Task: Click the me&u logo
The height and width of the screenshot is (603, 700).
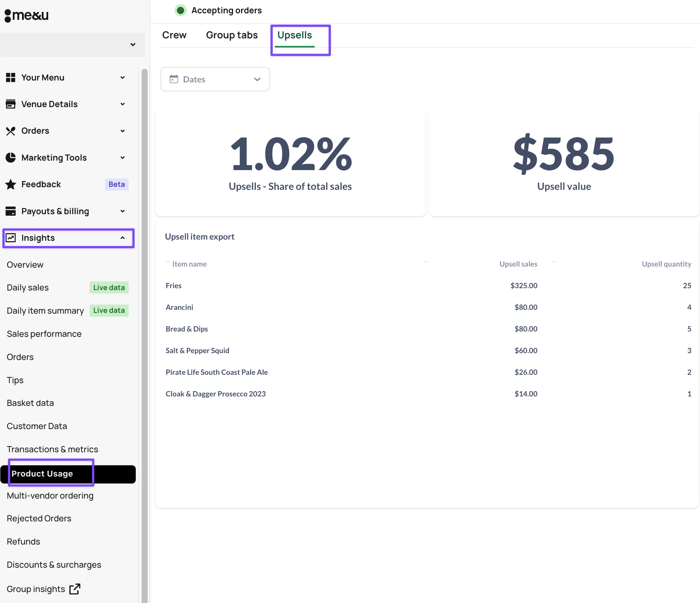Action: coord(27,16)
